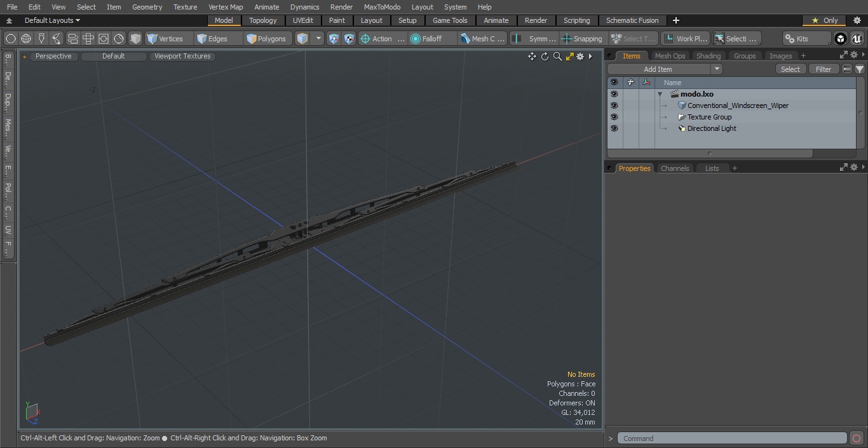
Task: Open the Perspective view type dropdown
Action: click(x=53, y=56)
